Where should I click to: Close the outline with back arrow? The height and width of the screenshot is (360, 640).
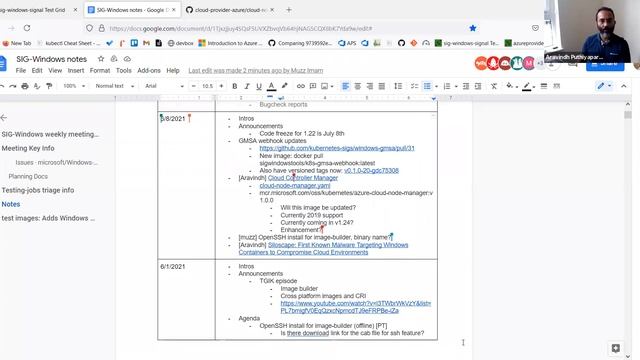4,118
